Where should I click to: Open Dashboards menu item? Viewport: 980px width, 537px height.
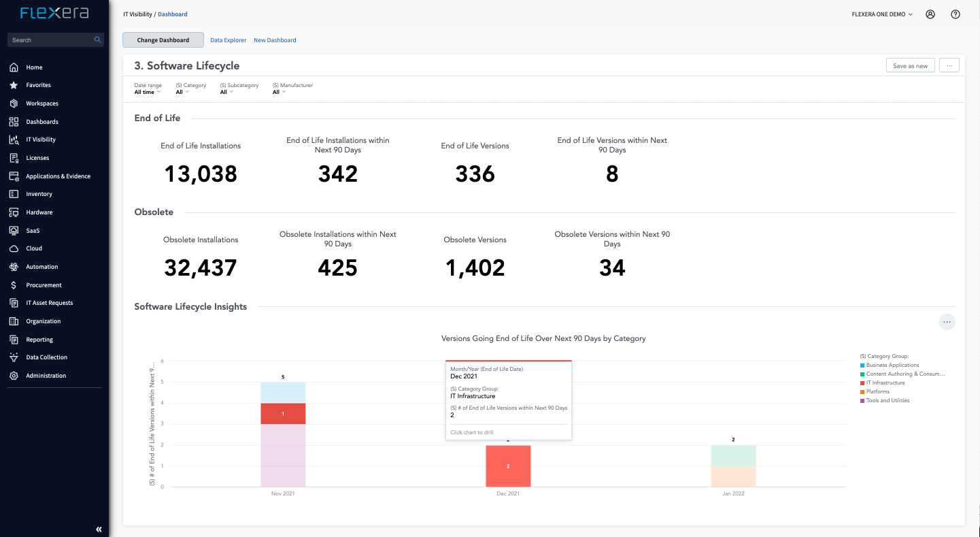(42, 122)
